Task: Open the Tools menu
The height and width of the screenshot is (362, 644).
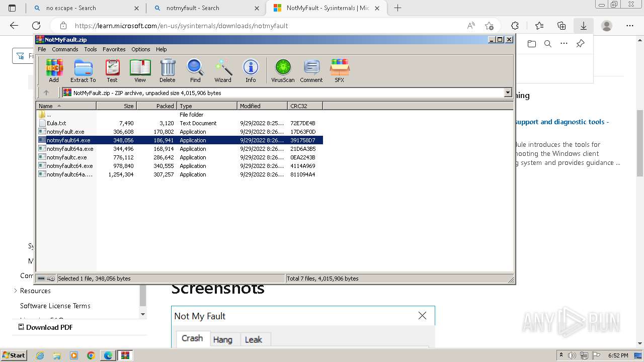Action: [91, 49]
